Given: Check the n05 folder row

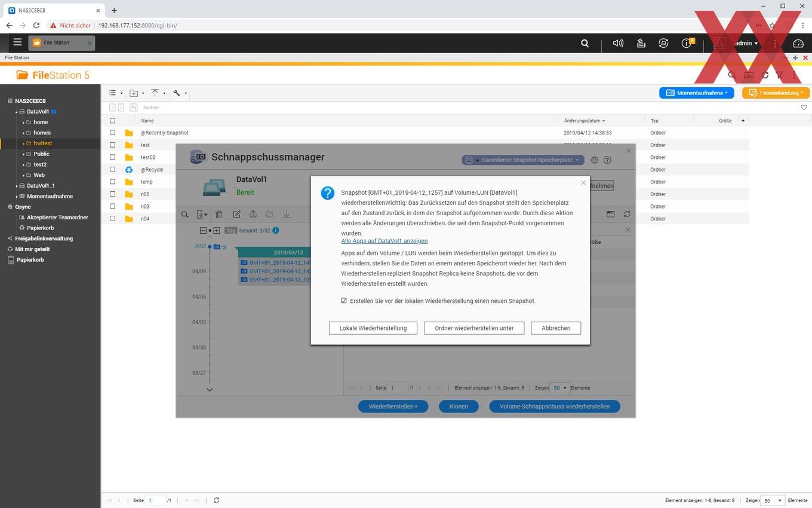Looking at the screenshot, I should click(x=112, y=194).
